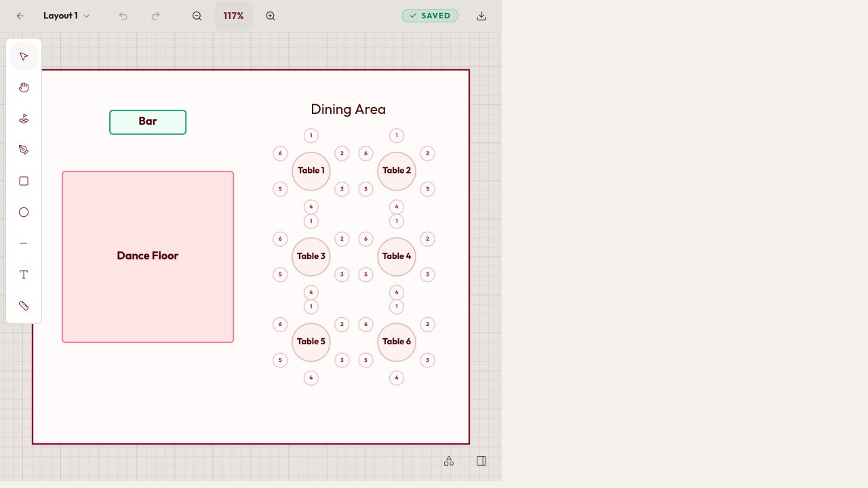Select Table 2
This screenshot has width=868, height=488.
pyautogui.click(x=397, y=171)
